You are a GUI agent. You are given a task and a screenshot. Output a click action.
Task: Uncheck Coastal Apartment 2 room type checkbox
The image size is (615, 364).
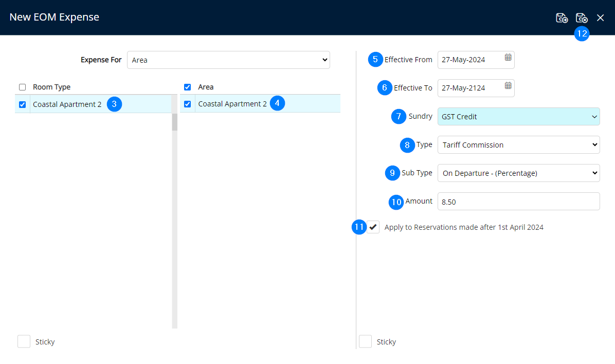[x=22, y=104]
